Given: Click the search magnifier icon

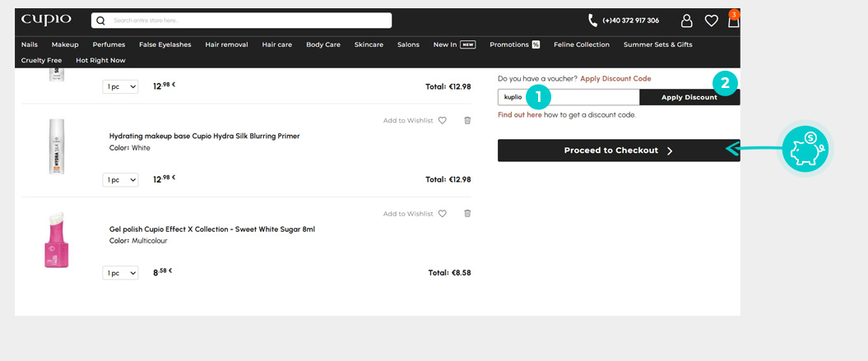Looking at the screenshot, I should click(101, 21).
